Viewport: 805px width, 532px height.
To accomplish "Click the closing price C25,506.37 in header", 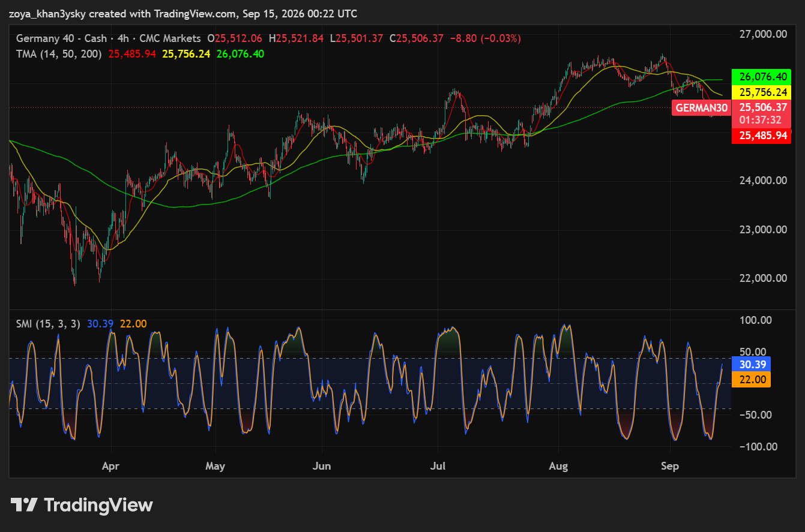I will coord(417,38).
